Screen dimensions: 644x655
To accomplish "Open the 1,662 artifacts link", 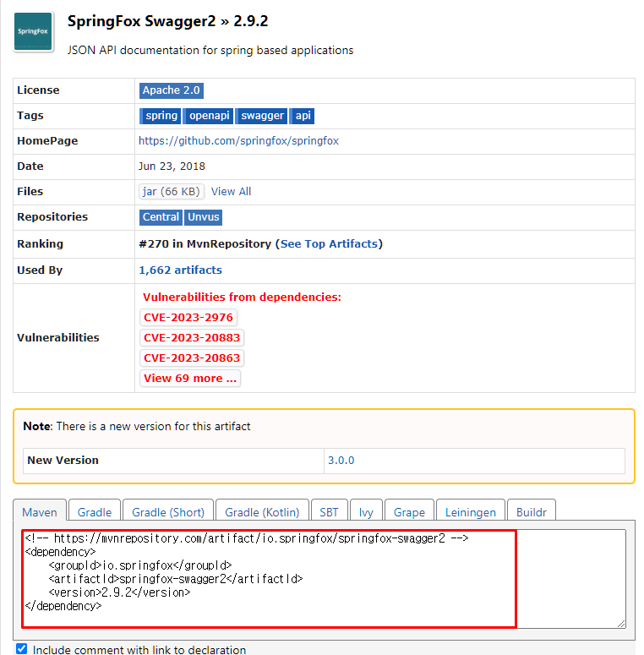I will 180,270.
